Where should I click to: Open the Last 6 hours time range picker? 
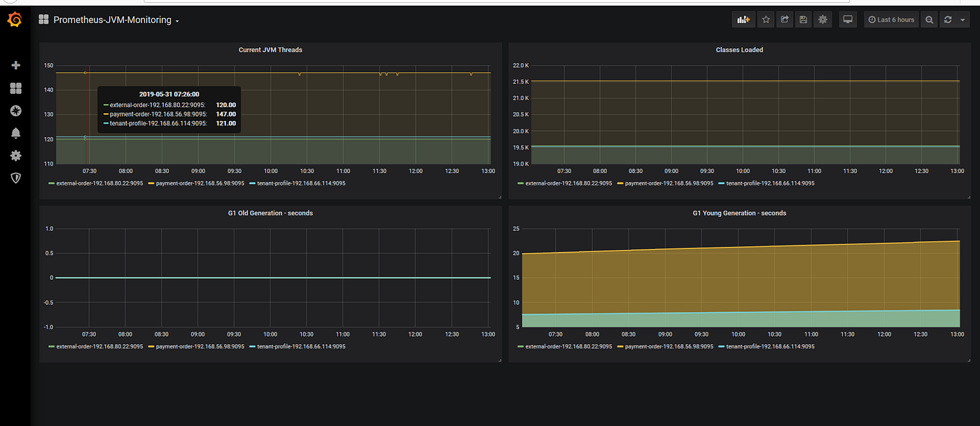[890, 19]
